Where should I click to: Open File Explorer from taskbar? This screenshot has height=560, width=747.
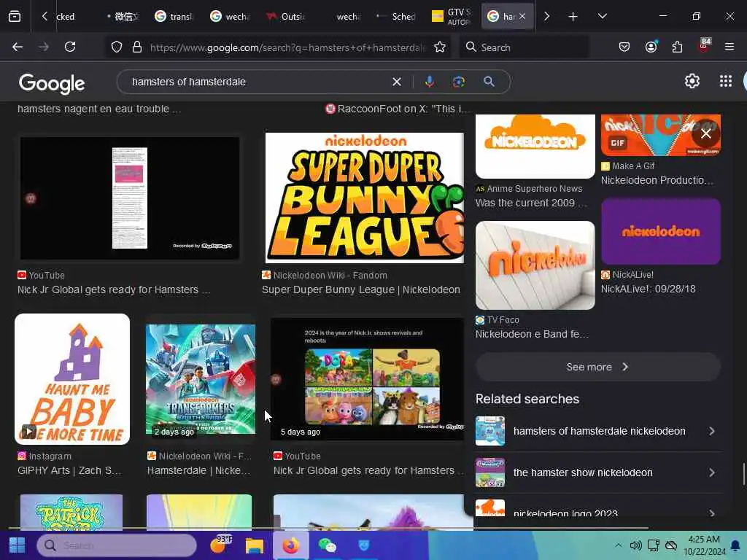click(255, 545)
